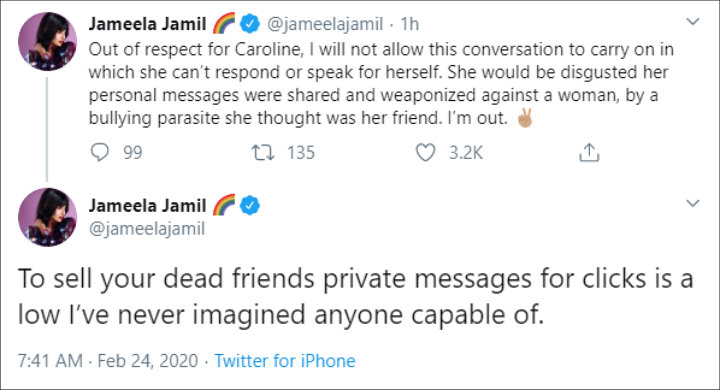Image resolution: width=720 pixels, height=390 pixels.
Task: Click rainbow emoji in first tweet name
Action: pyautogui.click(x=224, y=23)
